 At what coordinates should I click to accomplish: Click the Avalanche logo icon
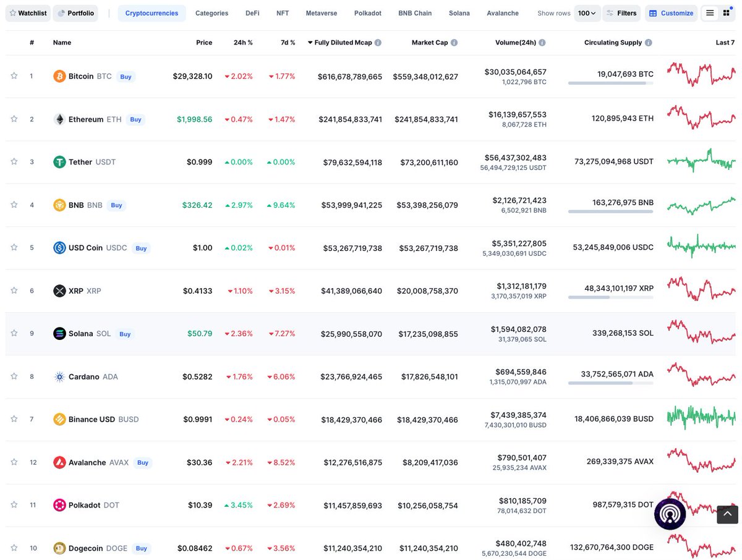click(x=59, y=462)
